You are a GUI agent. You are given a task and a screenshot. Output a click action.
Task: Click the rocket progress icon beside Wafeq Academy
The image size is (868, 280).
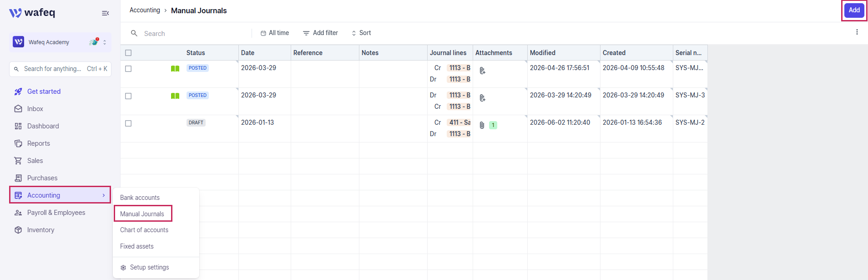click(94, 42)
